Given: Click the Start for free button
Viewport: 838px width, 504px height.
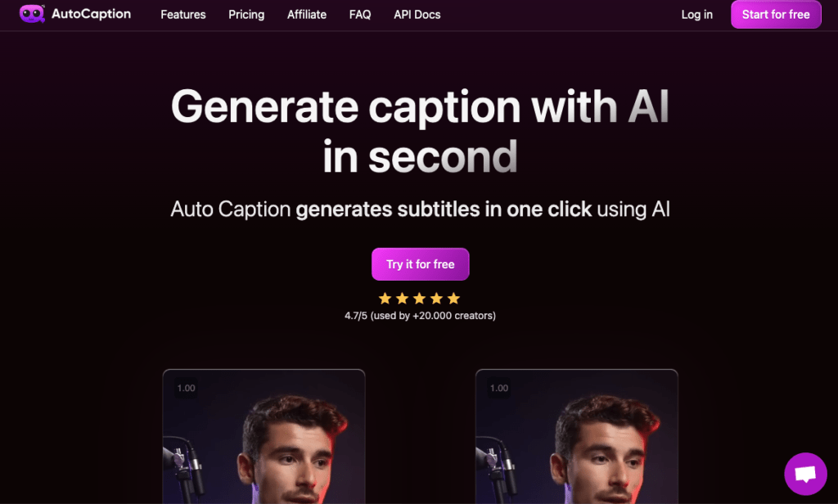Looking at the screenshot, I should [776, 15].
